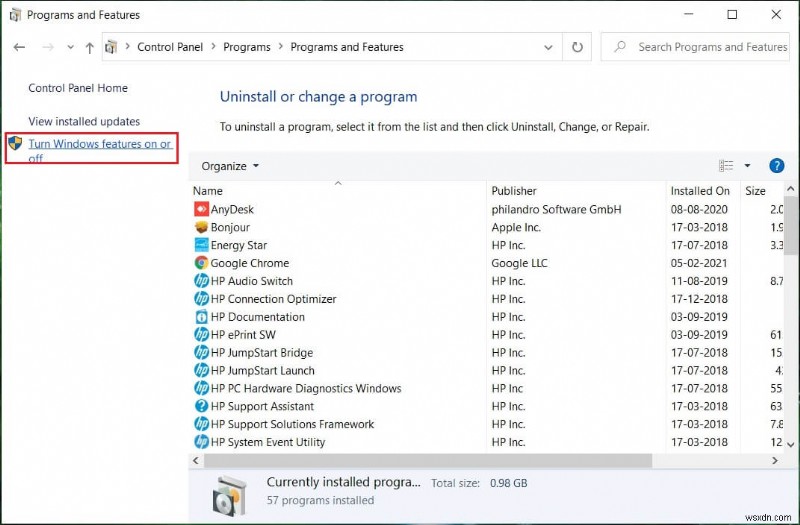Select the Google Chrome entry
This screenshot has width=800, height=525.
coord(250,263)
